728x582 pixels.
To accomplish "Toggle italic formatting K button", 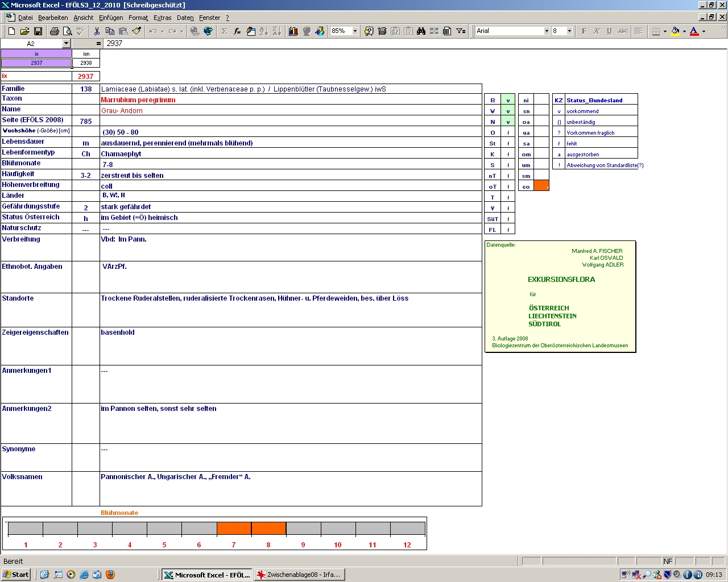I will [597, 31].
